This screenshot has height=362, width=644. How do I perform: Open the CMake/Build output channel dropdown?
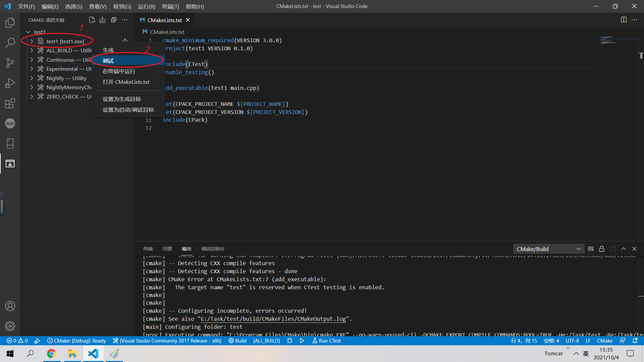[548, 249]
